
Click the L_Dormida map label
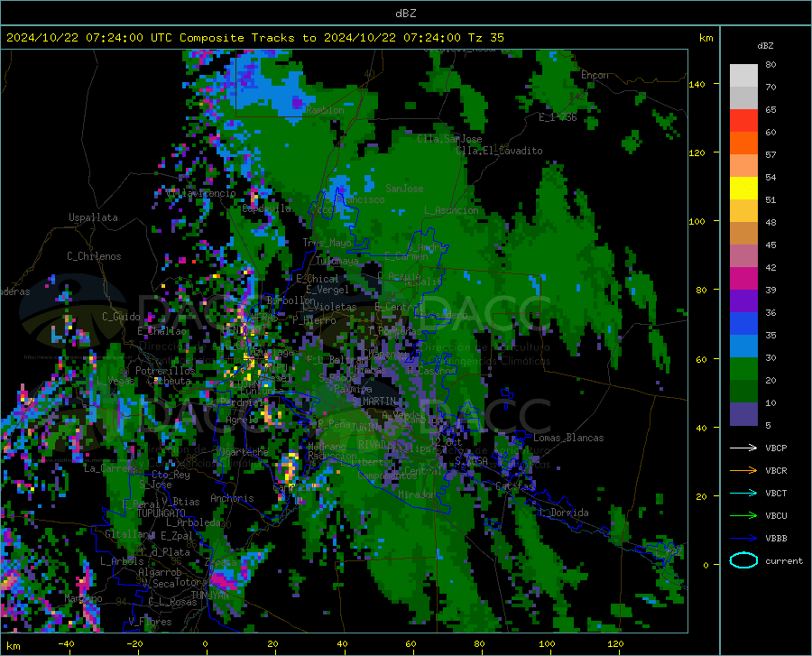[563, 513]
